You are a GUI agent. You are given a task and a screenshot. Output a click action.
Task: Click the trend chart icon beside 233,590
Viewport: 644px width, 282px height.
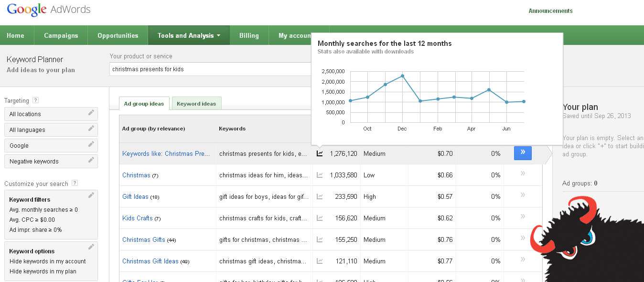click(x=320, y=197)
